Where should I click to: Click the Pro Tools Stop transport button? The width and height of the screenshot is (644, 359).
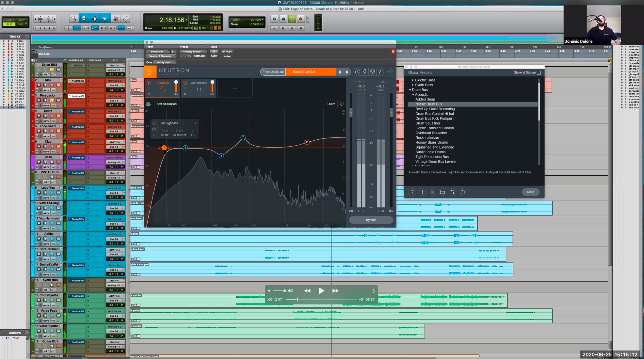click(x=283, y=19)
